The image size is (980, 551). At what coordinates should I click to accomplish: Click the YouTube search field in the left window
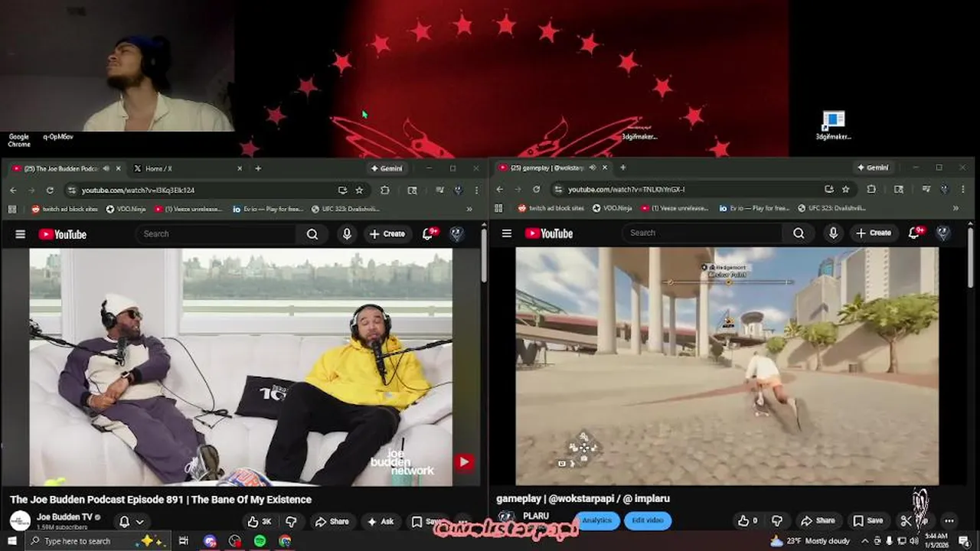tap(216, 234)
